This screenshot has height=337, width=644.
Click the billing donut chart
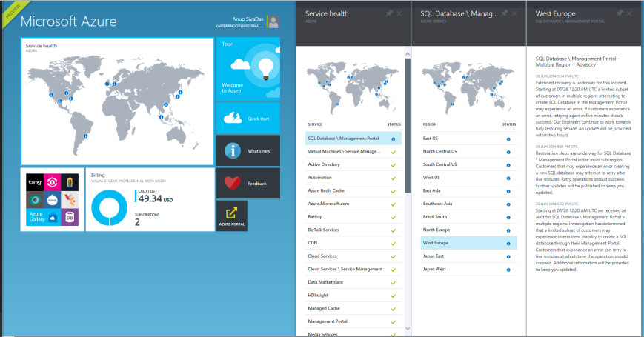click(109, 207)
